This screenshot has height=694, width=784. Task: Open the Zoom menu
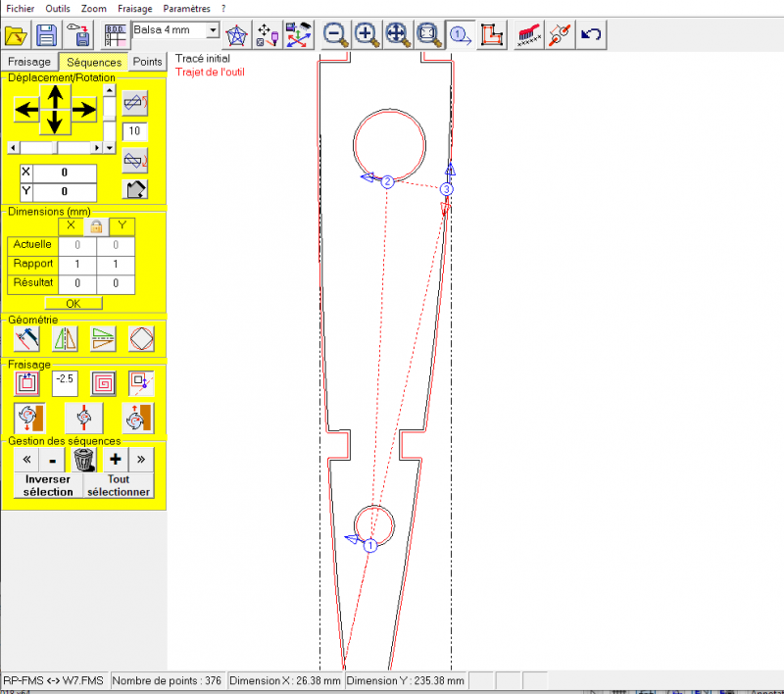(93, 9)
